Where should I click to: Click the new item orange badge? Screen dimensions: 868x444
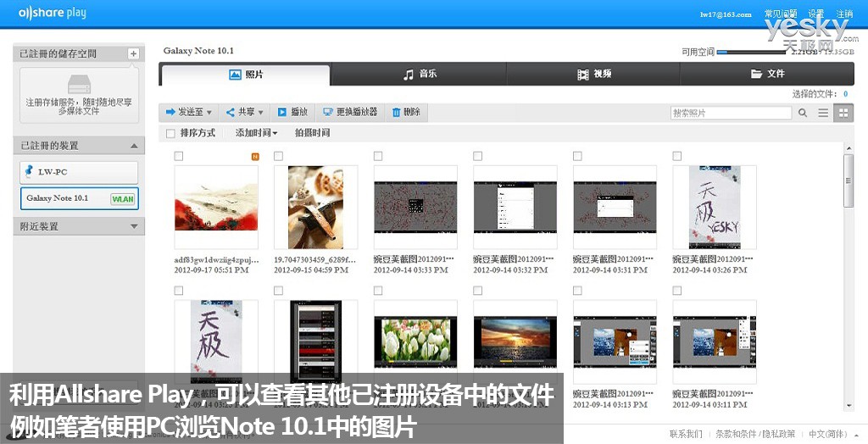(x=255, y=157)
